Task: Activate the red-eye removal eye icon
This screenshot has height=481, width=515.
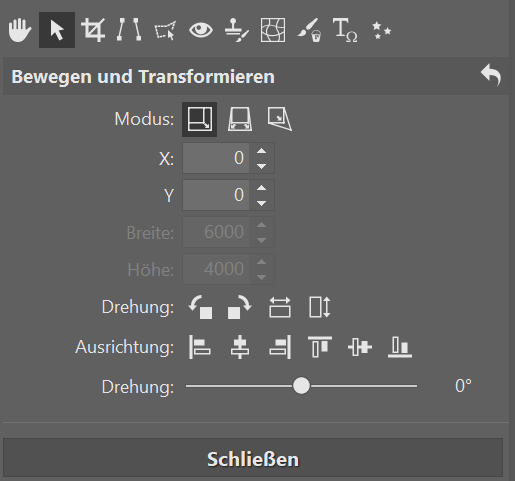Action: (201, 30)
